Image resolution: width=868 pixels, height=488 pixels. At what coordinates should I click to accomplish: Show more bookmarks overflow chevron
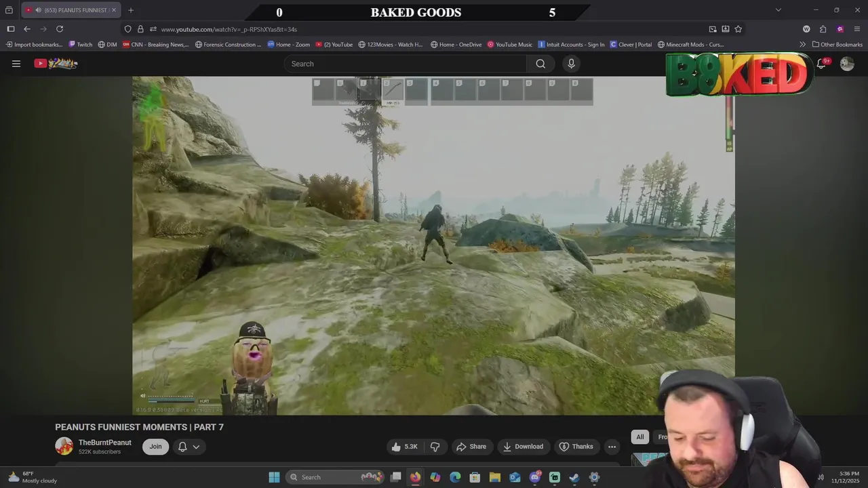click(x=802, y=45)
